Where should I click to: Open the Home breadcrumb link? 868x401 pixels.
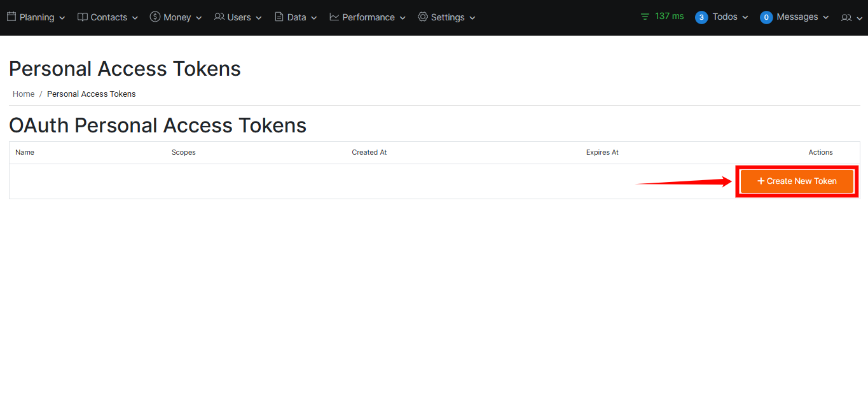click(24, 94)
